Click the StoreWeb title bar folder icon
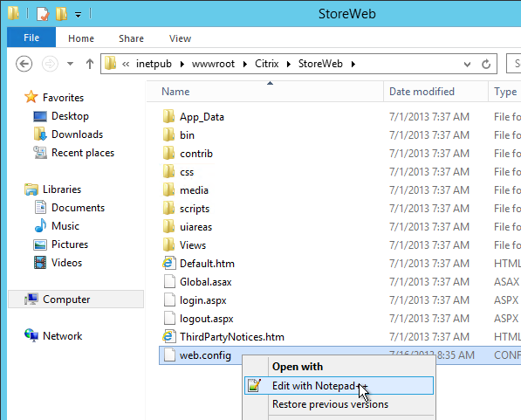 [x=13, y=13]
